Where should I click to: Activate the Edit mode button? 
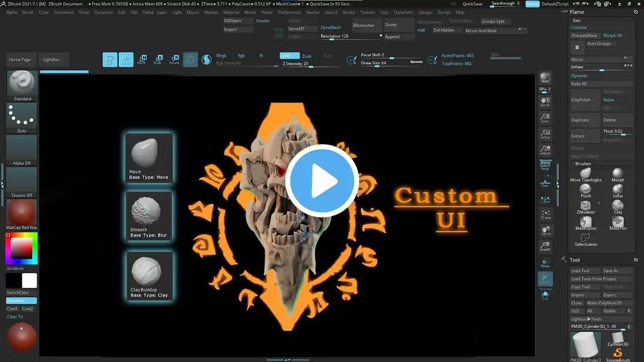(110, 60)
